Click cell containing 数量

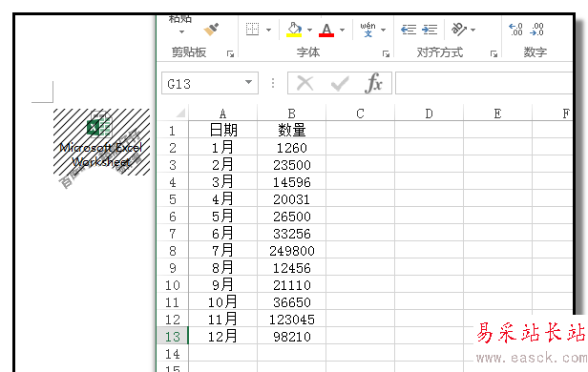292,130
